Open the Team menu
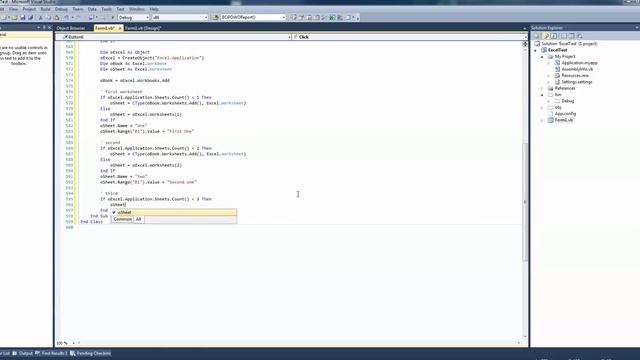 pos(78,9)
